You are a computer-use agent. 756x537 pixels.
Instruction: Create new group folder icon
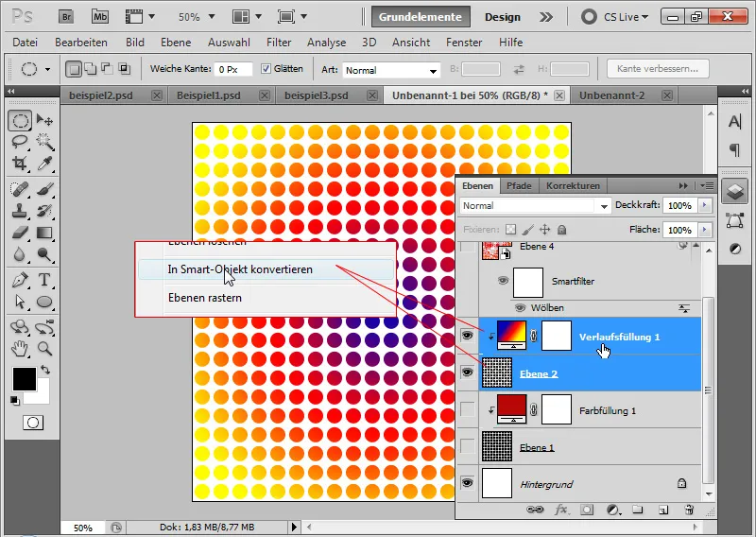pyautogui.click(x=638, y=510)
